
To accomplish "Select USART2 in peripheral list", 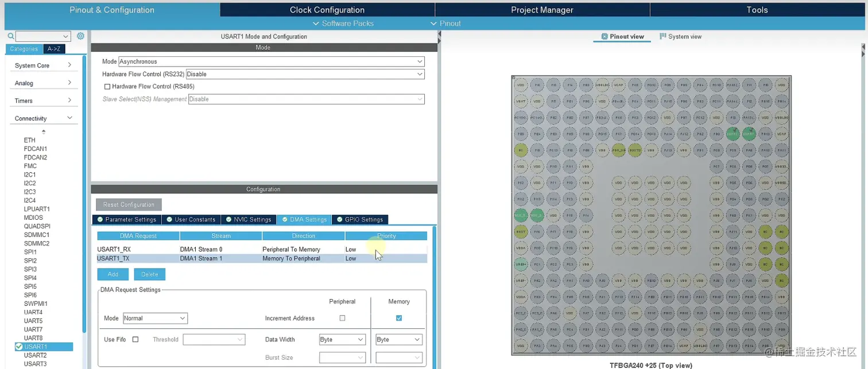I will pos(35,355).
